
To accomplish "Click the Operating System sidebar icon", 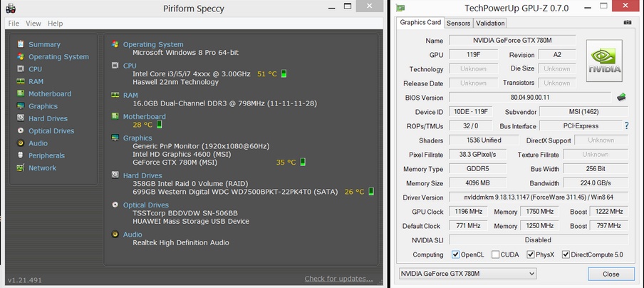I will pos(21,56).
